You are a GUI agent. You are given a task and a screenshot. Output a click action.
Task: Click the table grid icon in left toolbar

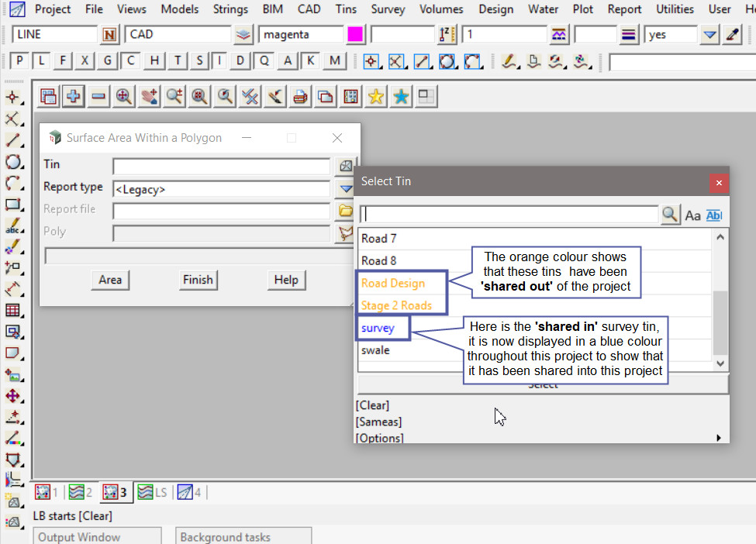click(13, 311)
